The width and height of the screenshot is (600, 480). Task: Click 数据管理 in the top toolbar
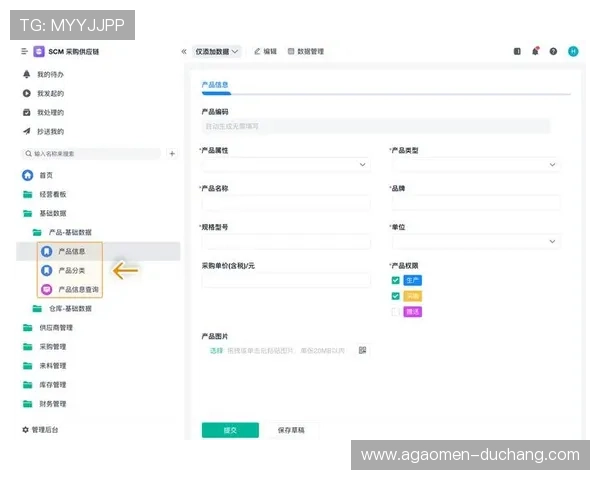tap(306, 51)
